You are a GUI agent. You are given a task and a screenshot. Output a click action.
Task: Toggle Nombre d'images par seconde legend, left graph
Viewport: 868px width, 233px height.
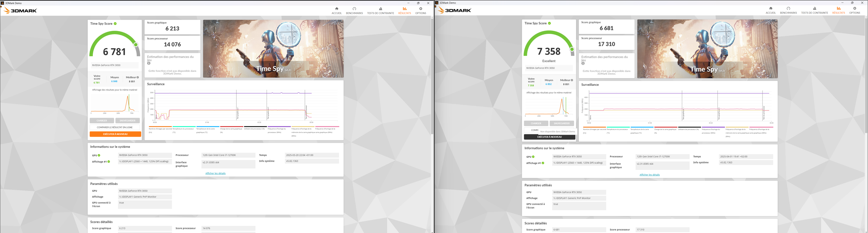pos(160,130)
